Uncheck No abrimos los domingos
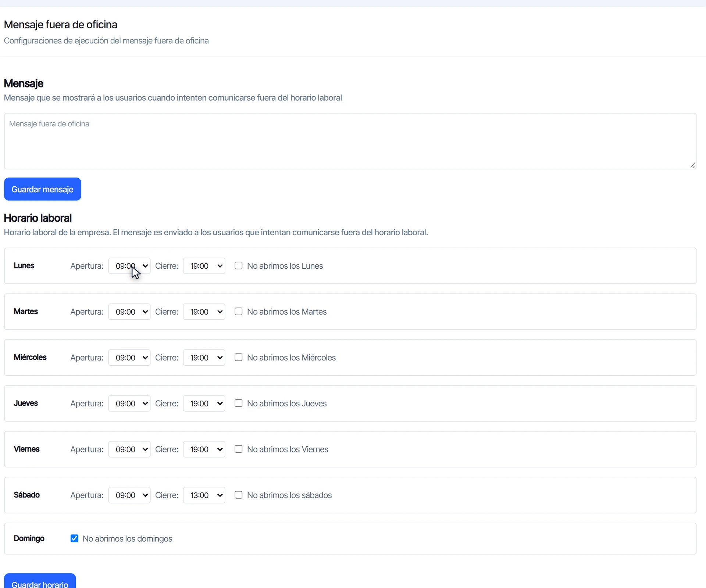 click(74, 539)
